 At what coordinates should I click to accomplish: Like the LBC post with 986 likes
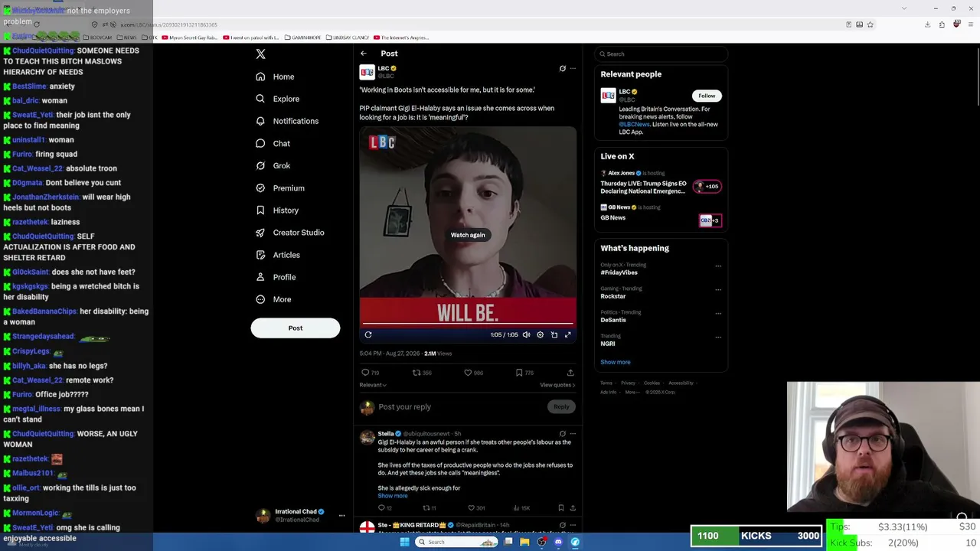click(473, 373)
